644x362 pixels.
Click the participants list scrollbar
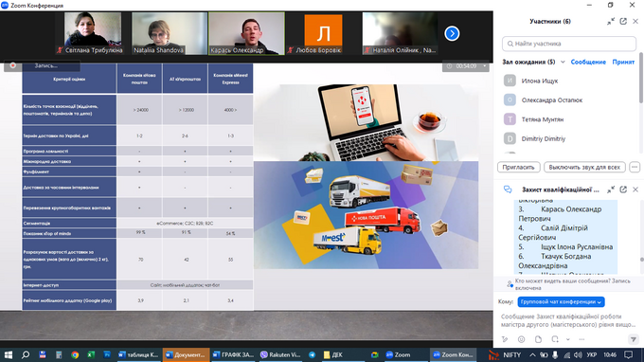(x=641, y=78)
